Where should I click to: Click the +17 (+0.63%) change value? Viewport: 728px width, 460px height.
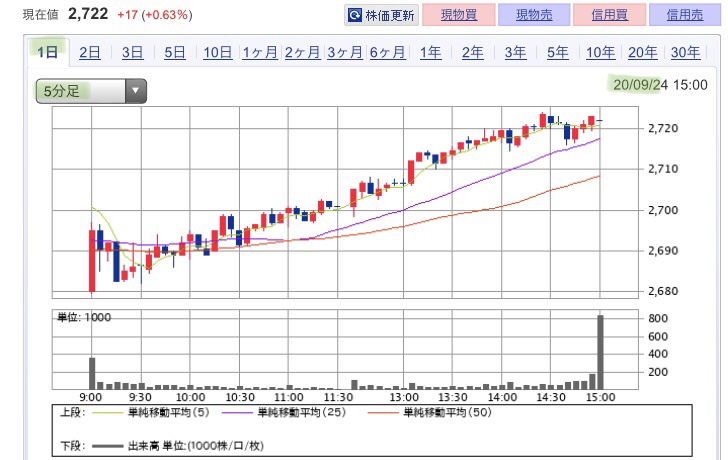tap(155, 15)
